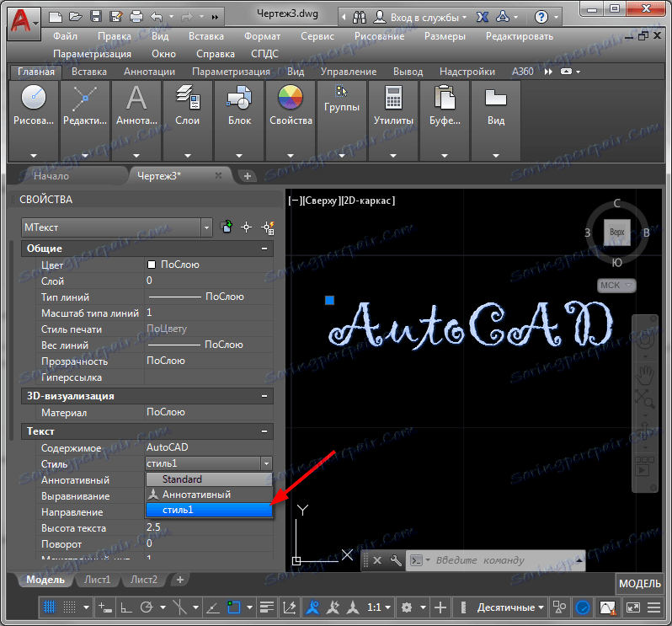Open the МТекст object type dropdown
Image resolution: width=672 pixels, height=626 pixels.
pos(206,227)
